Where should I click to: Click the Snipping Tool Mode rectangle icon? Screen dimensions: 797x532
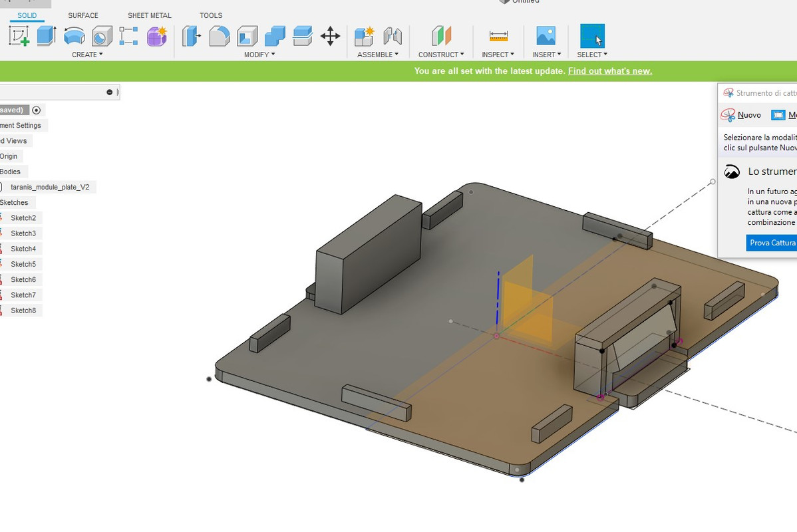tap(778, 115)
